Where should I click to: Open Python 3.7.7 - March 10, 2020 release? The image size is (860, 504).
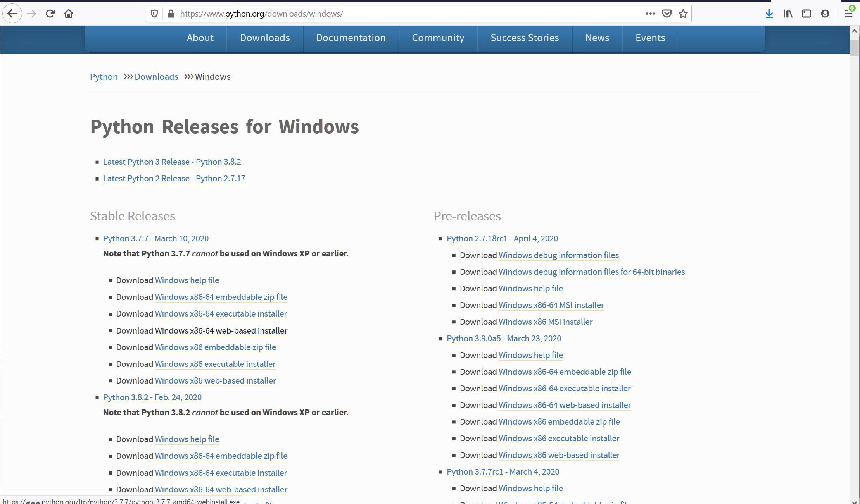point(156,239)
